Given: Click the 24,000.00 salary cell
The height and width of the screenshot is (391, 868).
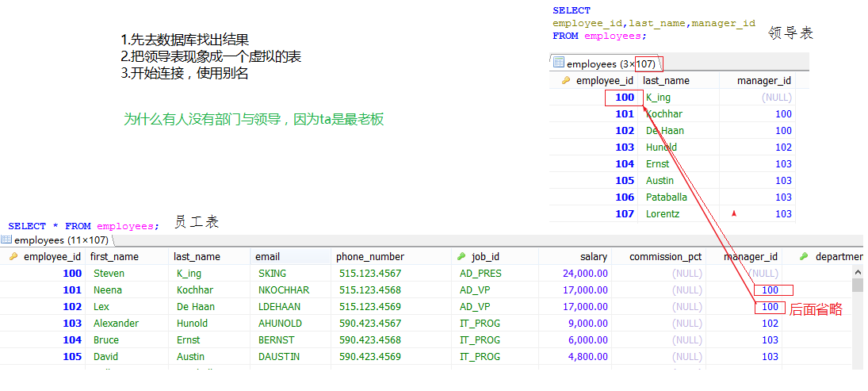Looking at the screenshot, I should tap(581, 274).
